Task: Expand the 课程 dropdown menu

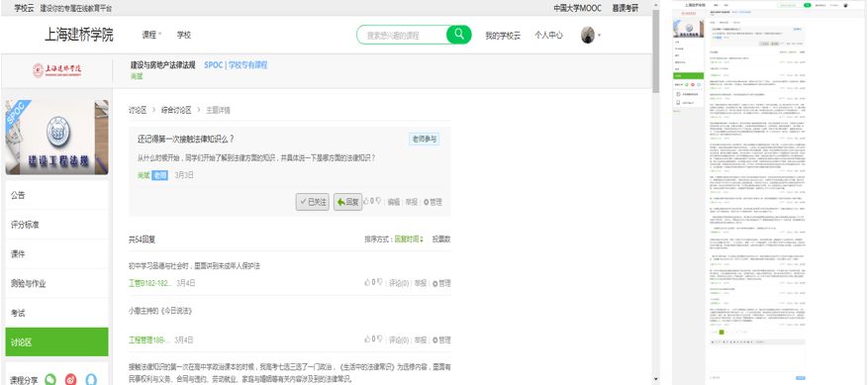Action: pyautogui.click(x=151, y=35)
